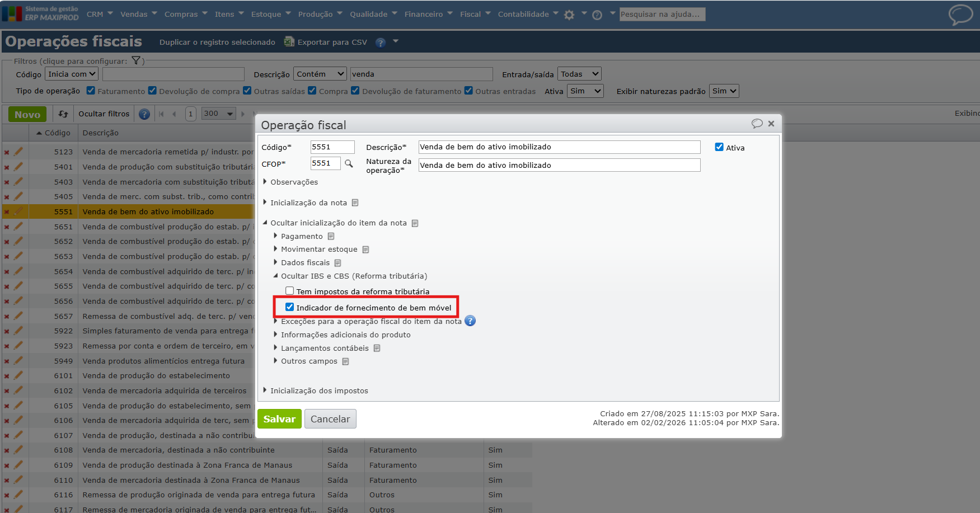
Task: Click the Salvar button
Action: pos(279,419)
